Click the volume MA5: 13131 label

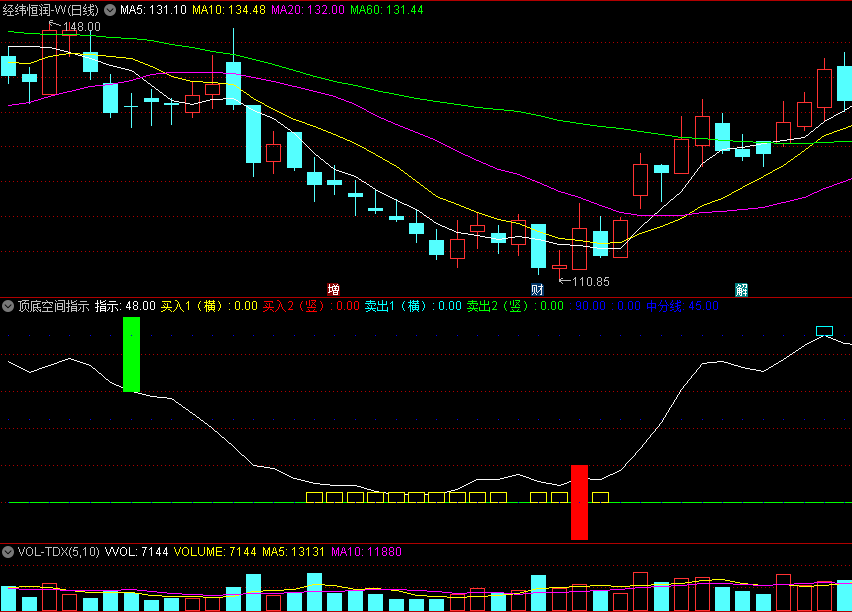293,552
